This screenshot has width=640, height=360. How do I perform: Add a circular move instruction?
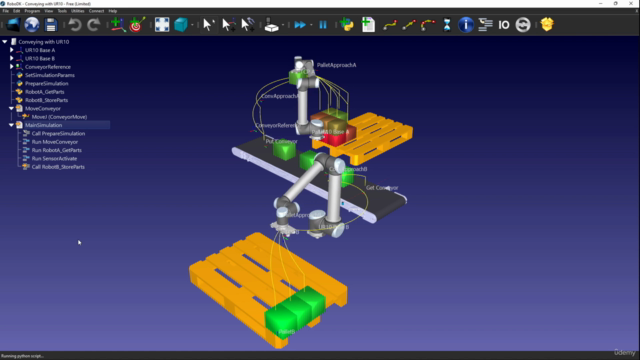[x=427, y=25]
